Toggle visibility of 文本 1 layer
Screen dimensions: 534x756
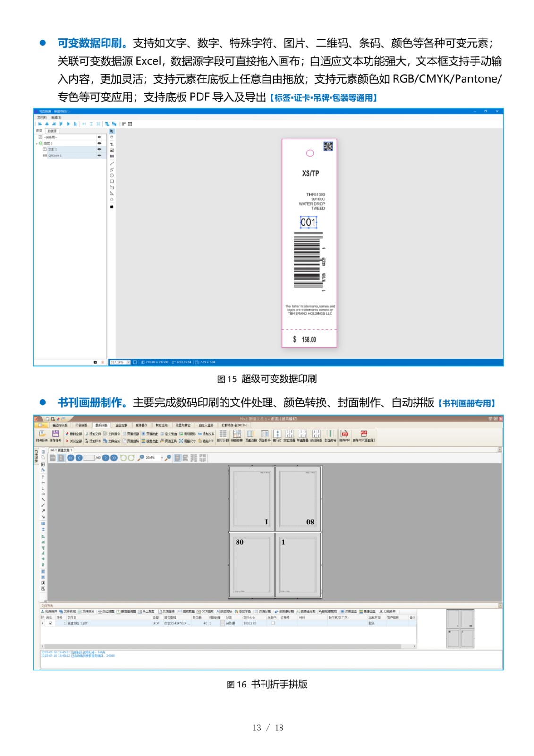[x=99, y=149]
